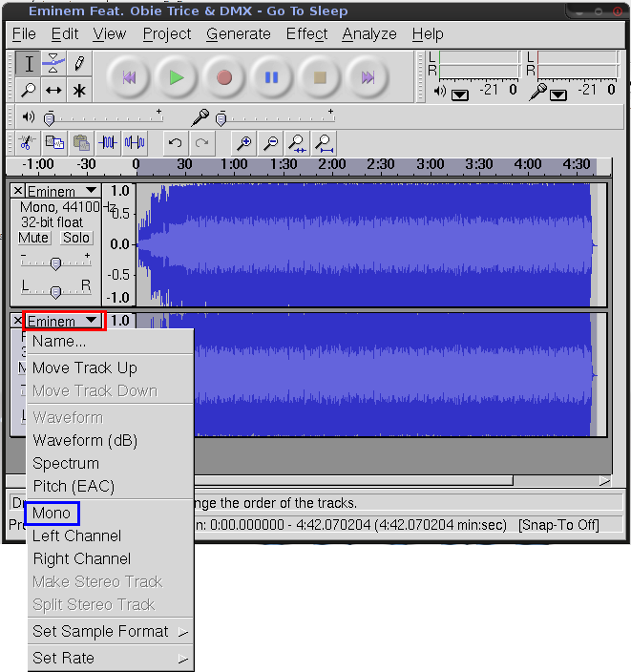Switch track display to Pitch (EAC)

pyautogui.click(x=111, y=487)
